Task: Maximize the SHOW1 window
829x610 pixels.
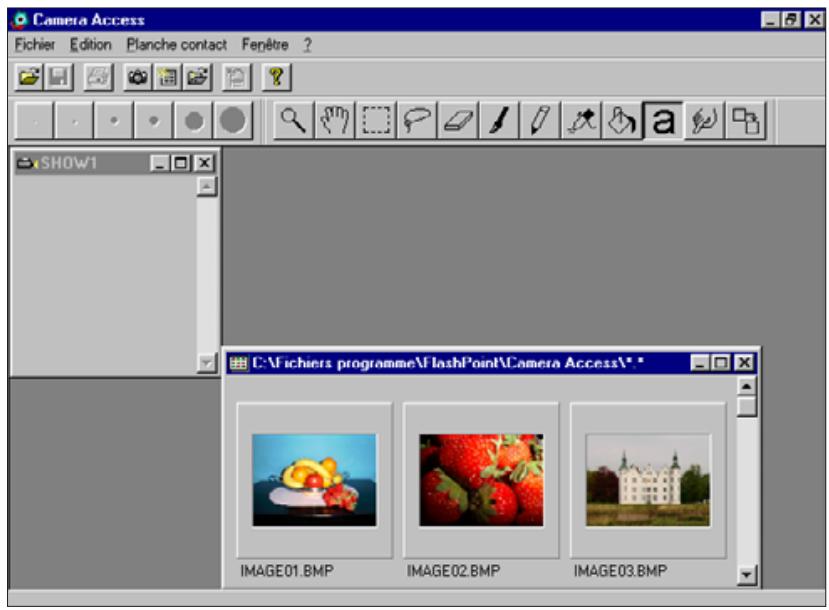Action: pos(181,163)
